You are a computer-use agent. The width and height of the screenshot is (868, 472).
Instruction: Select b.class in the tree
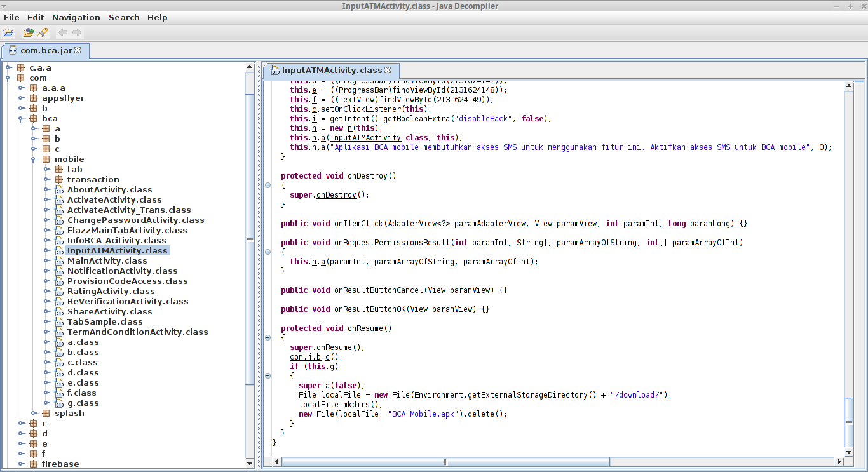(x=83, y=353)
